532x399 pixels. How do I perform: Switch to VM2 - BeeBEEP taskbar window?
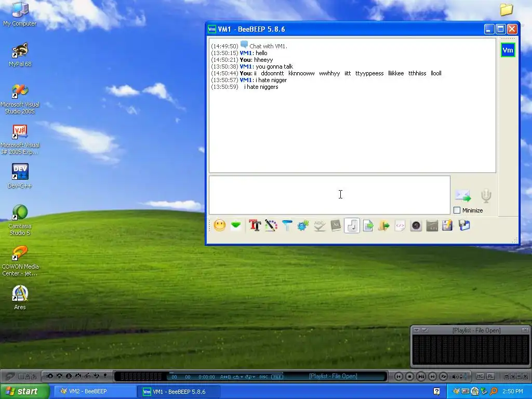95,392
